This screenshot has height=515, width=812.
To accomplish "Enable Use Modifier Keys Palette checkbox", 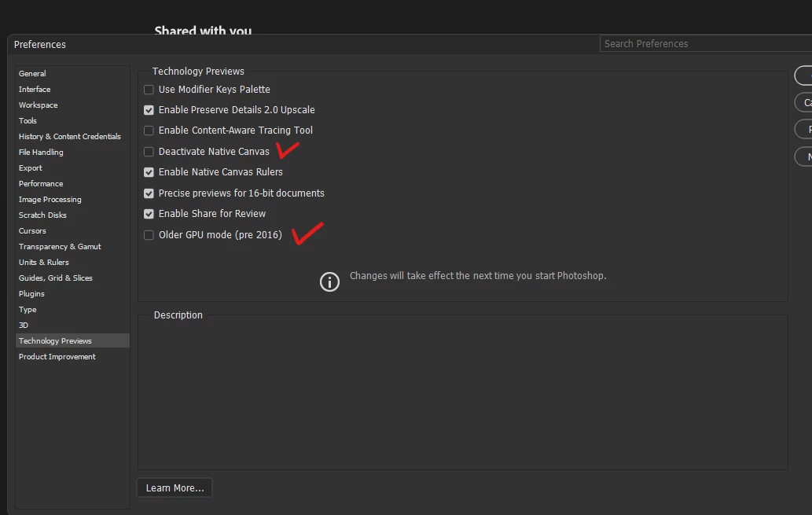I will (149, 90).
